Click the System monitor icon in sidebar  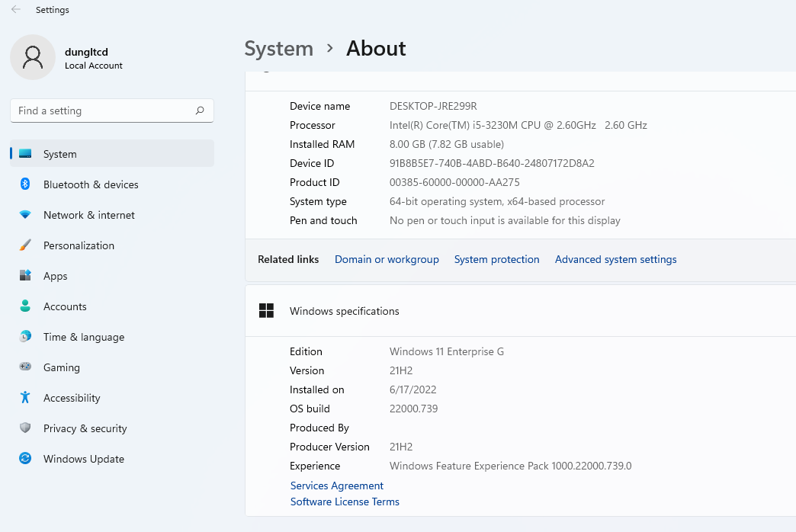(x=25, y=154)
